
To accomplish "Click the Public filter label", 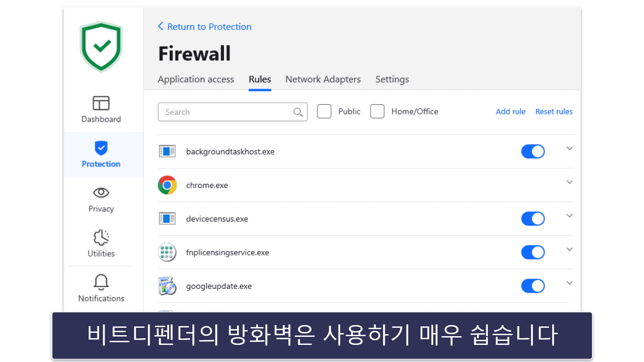I will pos(349,111).
